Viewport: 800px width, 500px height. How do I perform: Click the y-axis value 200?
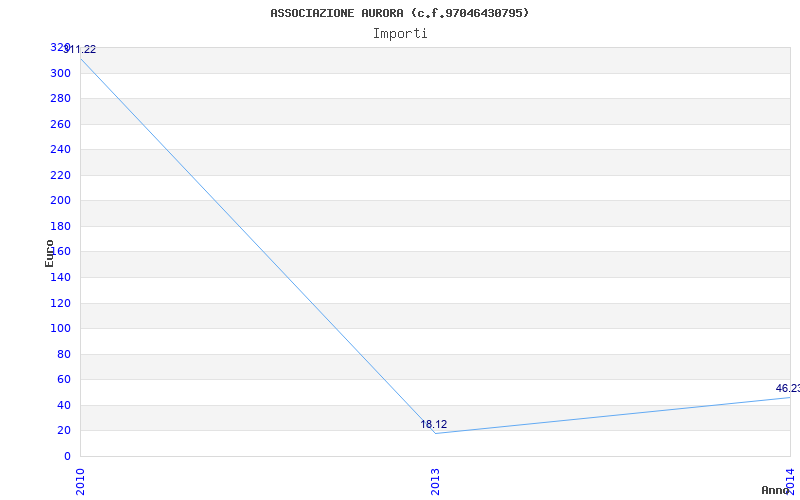coord(60,201)
